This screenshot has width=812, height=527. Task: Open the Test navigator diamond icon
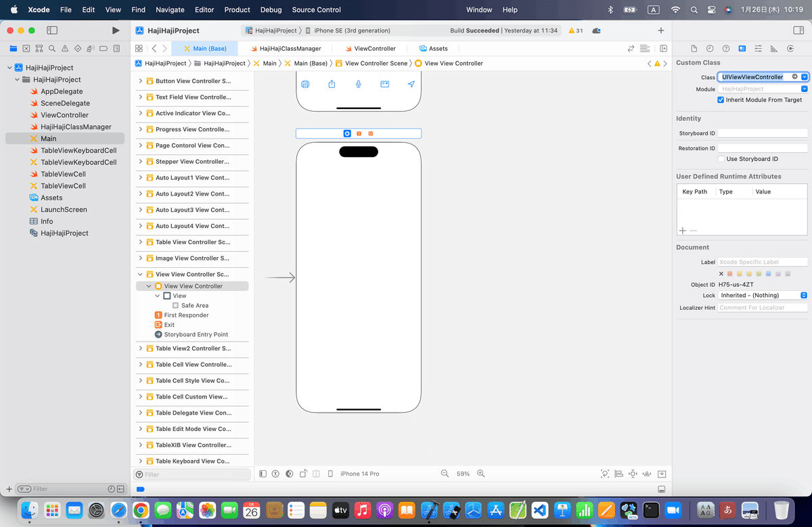pos(78,49)
